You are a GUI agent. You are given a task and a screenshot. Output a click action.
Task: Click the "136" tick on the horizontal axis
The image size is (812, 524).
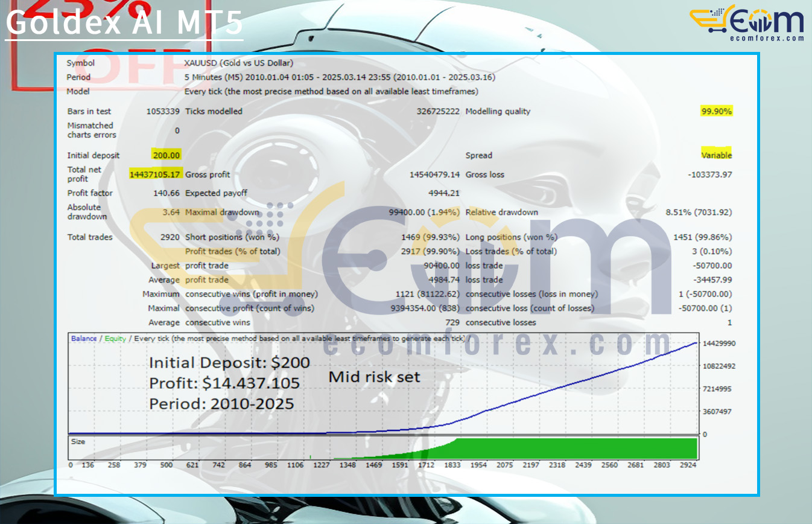click(88, 465)
